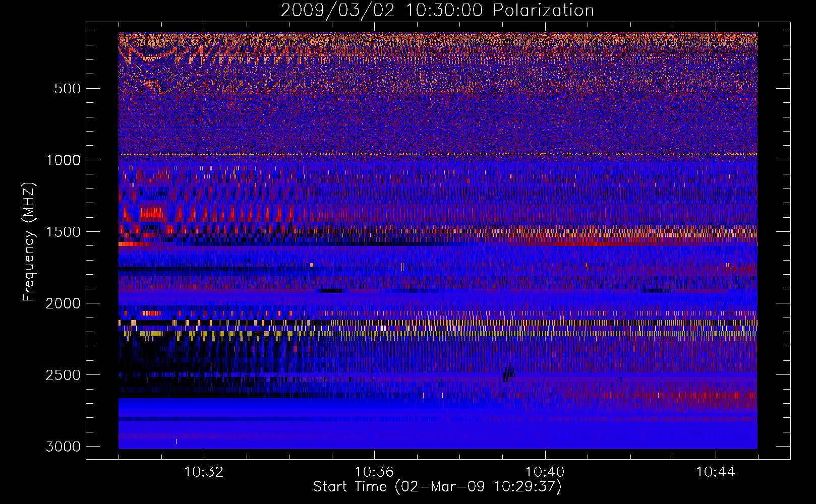Click the 2000 frequency tick label

63,303
